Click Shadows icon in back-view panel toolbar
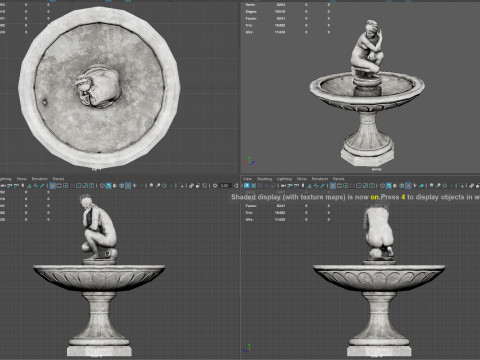Viewport: 480px width, 360px height. click(422, 186)
